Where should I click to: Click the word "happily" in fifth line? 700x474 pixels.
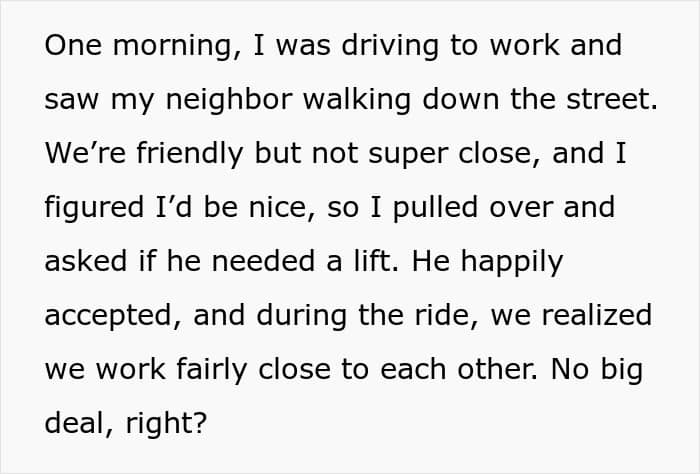coord(512,262)
